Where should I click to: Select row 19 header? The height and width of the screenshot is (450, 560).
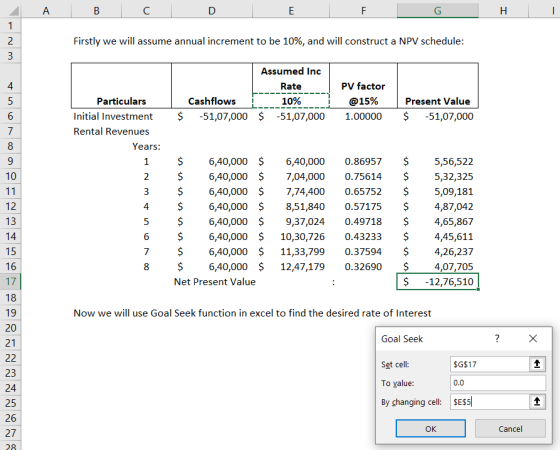click(x=10, y=313)
